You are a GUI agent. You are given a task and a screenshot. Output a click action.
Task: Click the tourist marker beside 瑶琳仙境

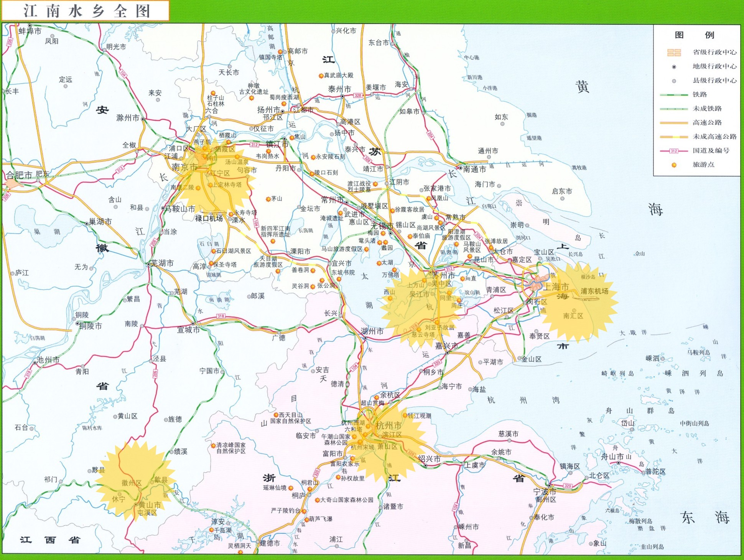click(x=291, y=488)
